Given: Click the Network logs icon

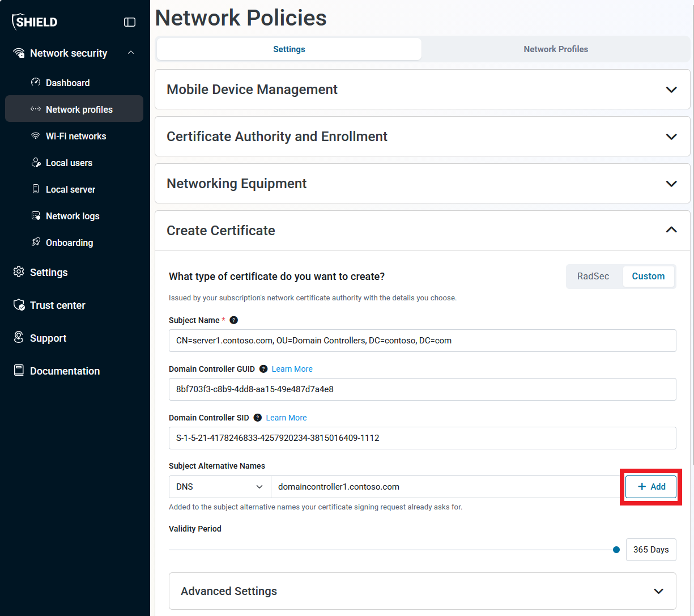Looking at the screenshot, I should [36, 215].
